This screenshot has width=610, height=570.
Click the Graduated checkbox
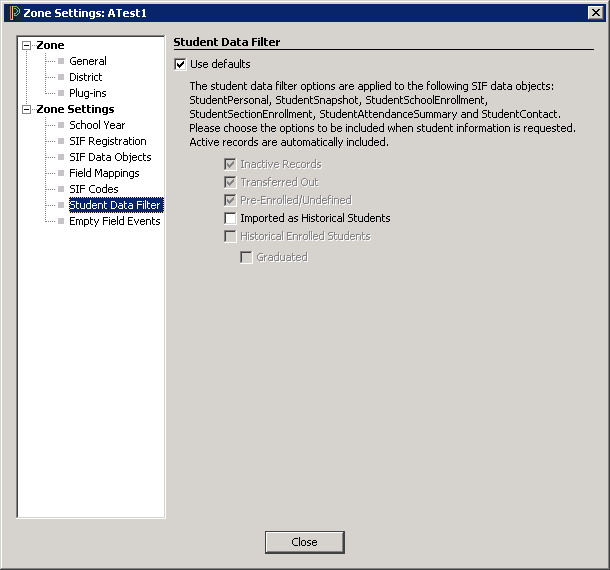(x=247, y=257)
